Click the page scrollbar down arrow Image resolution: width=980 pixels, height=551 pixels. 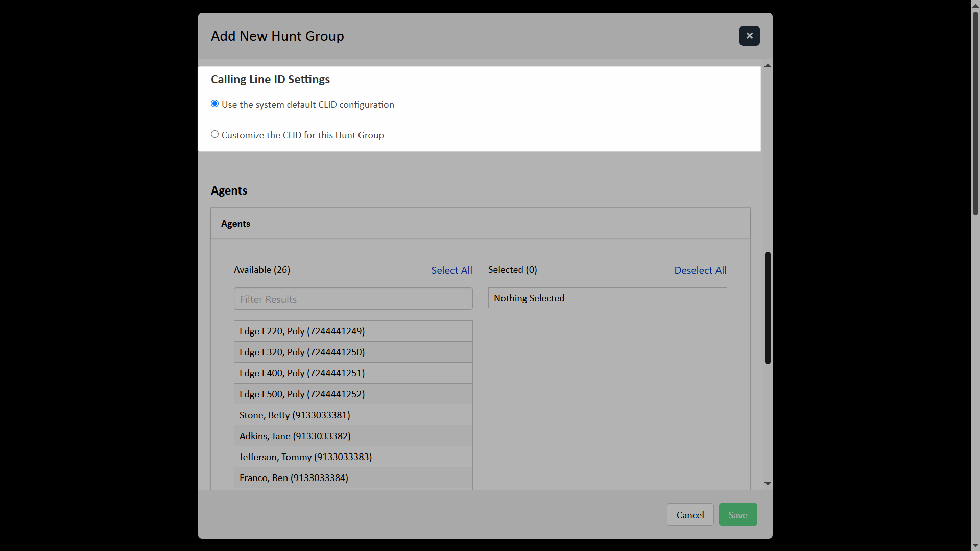point(975,546)
